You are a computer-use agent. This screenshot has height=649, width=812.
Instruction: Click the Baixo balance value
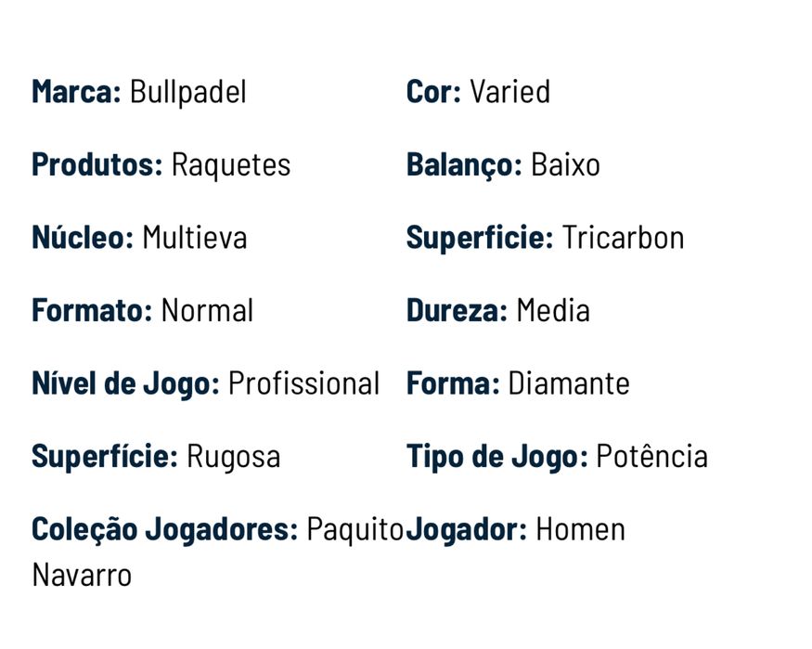pos(565,165)
